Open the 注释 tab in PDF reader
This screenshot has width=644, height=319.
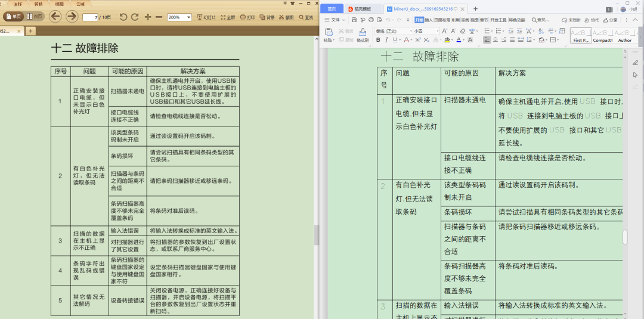click(17, 4)
